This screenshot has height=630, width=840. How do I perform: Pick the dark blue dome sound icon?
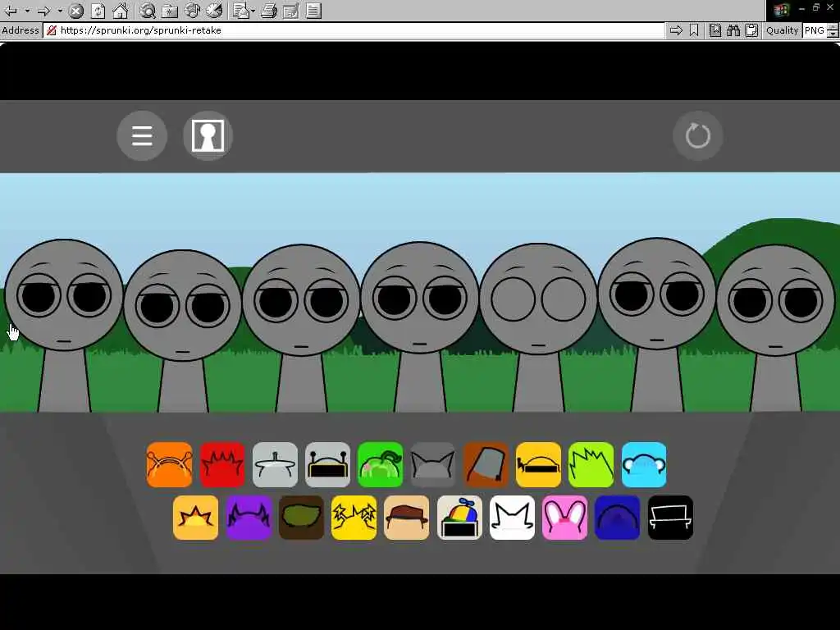click(617, 518)
